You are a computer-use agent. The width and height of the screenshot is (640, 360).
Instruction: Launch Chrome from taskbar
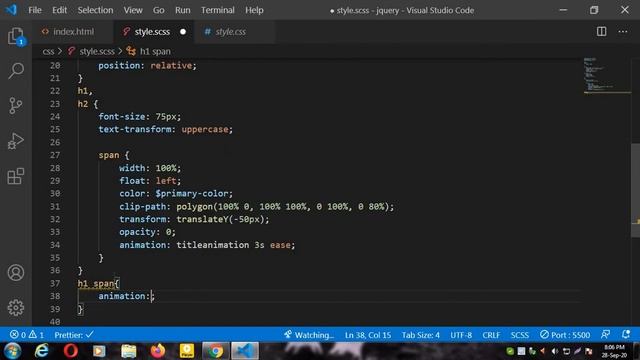(x=215, y=351)
